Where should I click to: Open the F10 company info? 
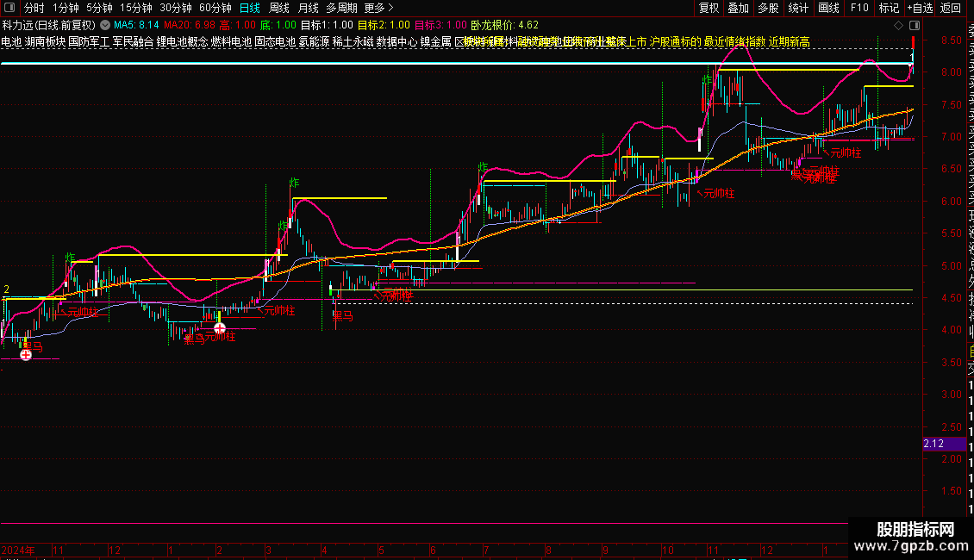click(859, 8)
